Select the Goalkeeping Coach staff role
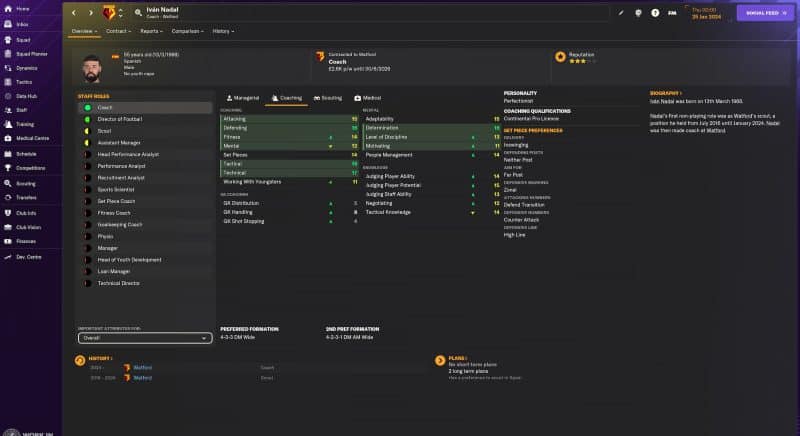The height and width of the screenshot is (436, 800). (119, 224)
